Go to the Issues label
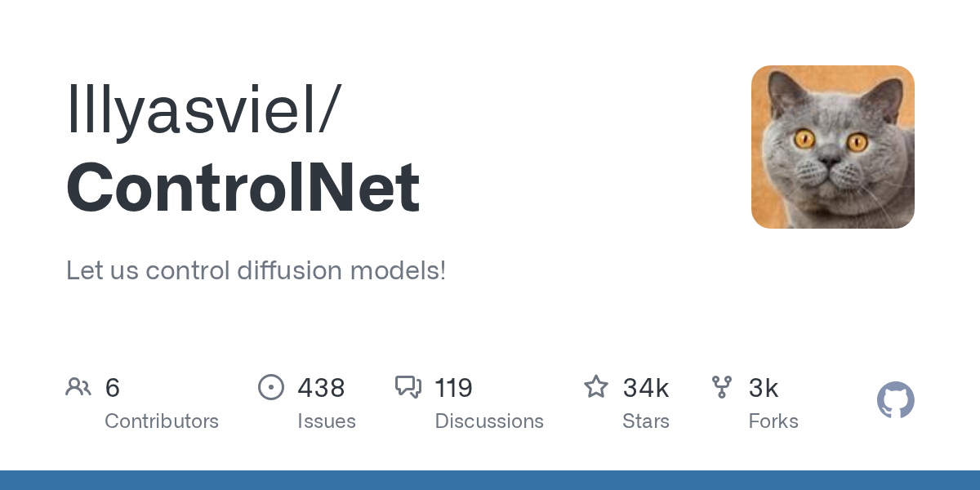 click(x=327, y=421)
